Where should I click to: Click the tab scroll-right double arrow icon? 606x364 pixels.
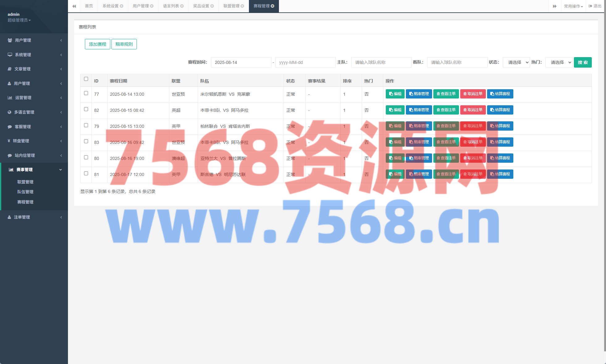554,6
